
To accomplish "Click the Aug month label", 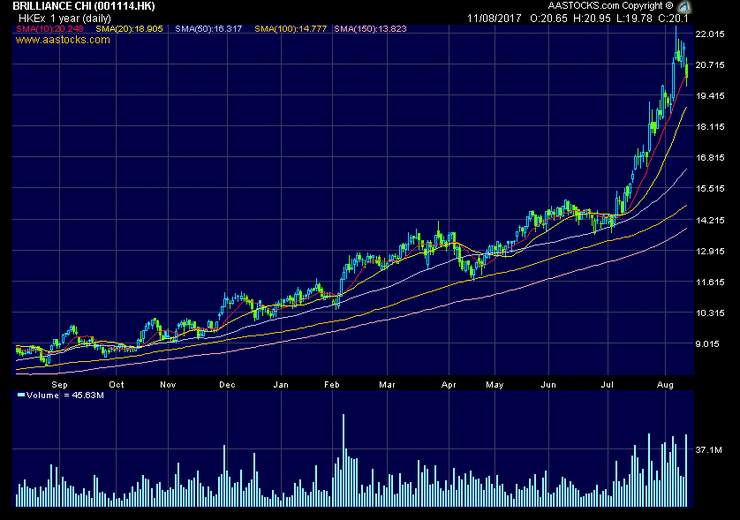I will (665, 385).
